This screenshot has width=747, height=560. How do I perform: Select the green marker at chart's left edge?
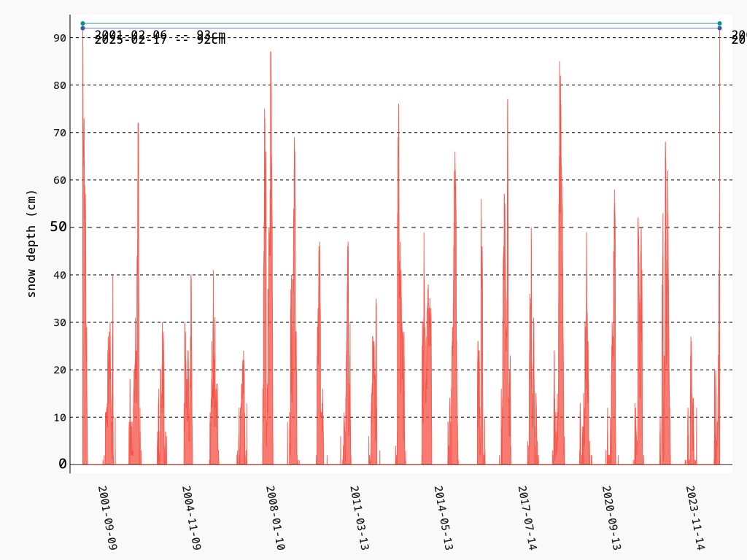click(x=82, y=23)
